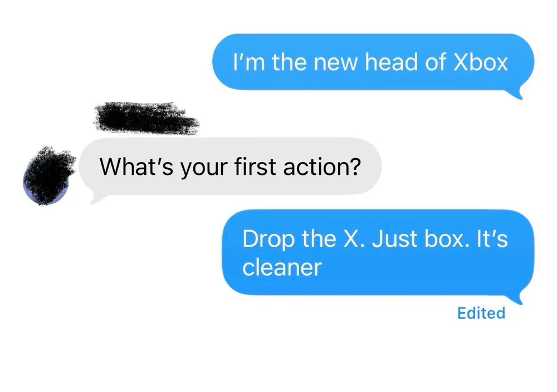Click the word "Xbox" in first message

480,62
